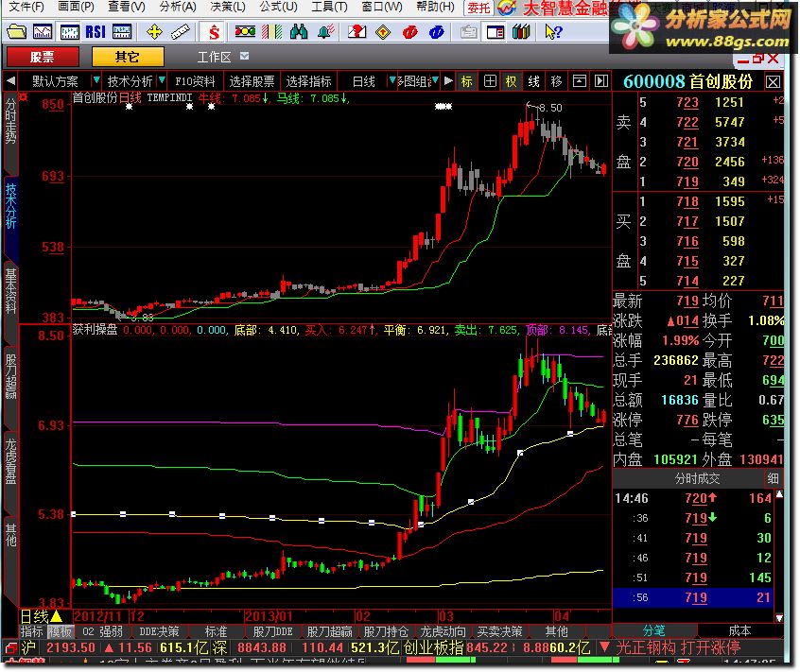This screenshot has width=800, height=672.
Task: Select the DDE决策 indicator tab
Action: pos(159,631)
